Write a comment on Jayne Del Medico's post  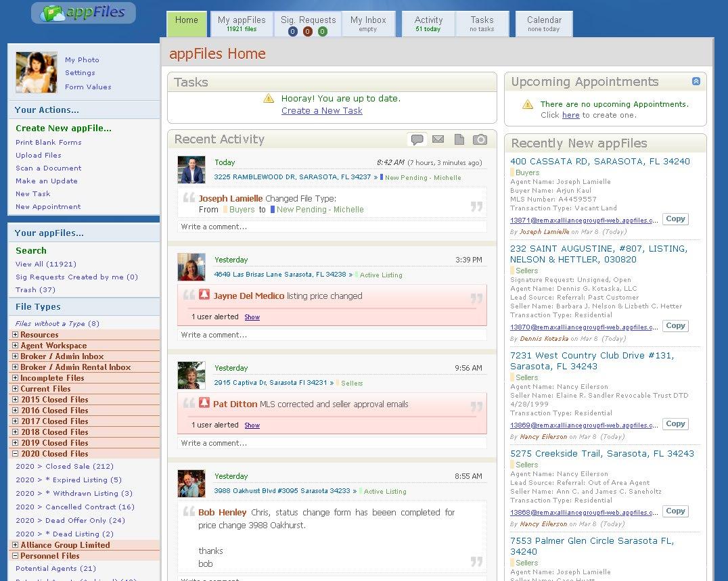332,335
